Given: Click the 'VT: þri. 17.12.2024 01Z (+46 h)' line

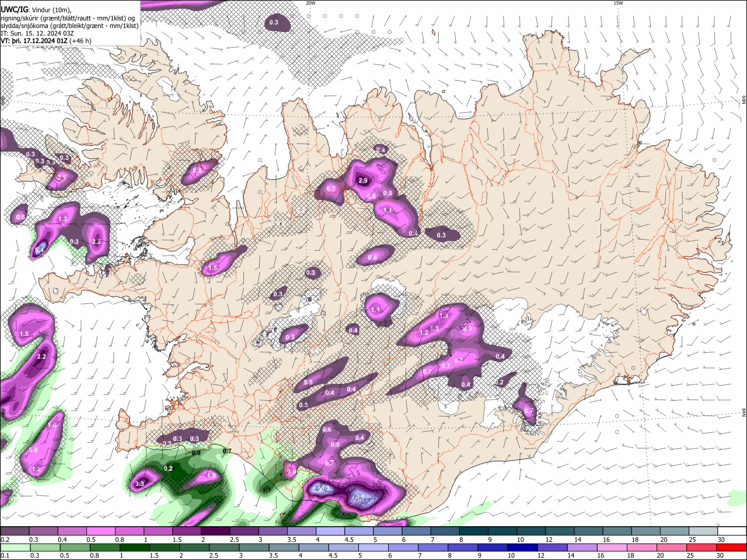Looking at the screenshot, I should [46, 41].
